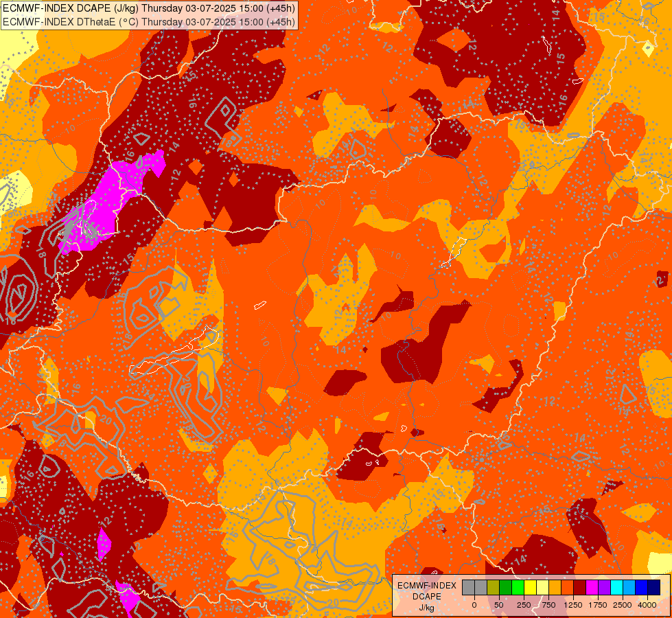The width and height of the screenshot is (672, 618).
Task: Click the legend tick label 1750
Action: 598,605
